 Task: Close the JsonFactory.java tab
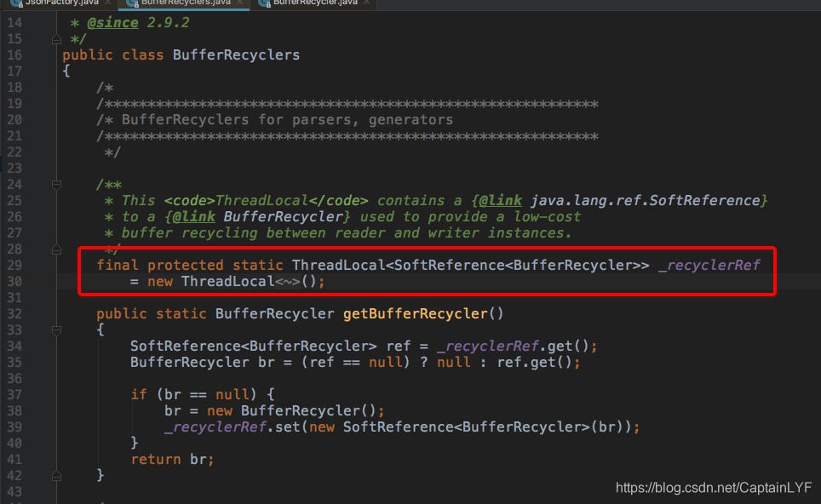tap(108, 3)
